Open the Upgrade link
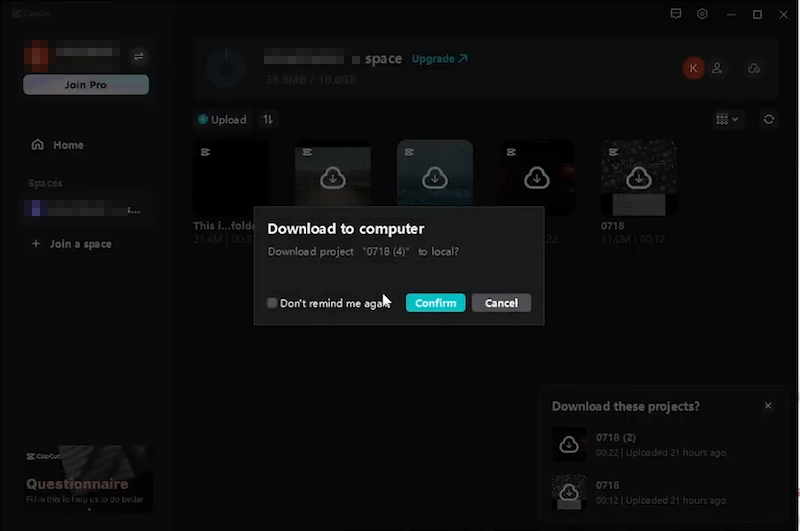The width and height of the screenshot is (800, 531). [x=439, y=59]
